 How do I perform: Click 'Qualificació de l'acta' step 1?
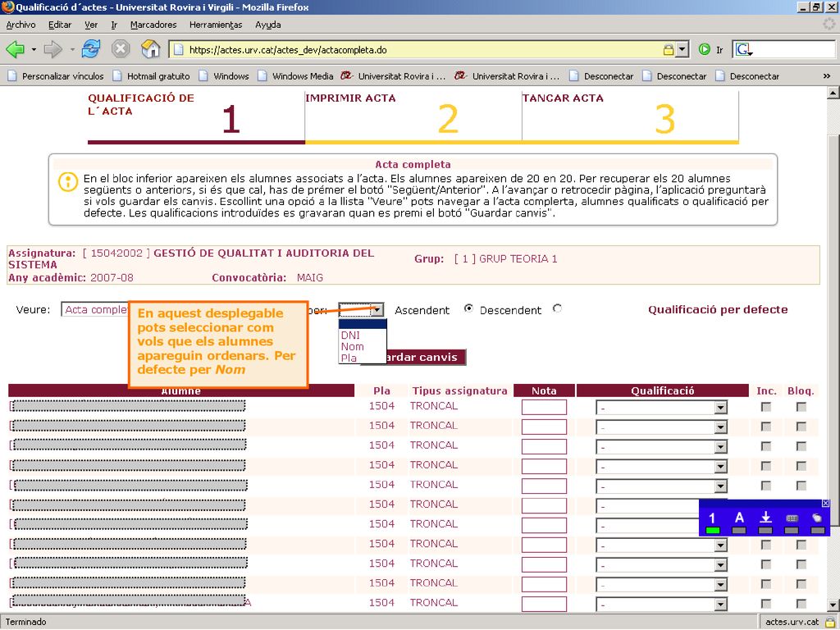coord(196,116)
